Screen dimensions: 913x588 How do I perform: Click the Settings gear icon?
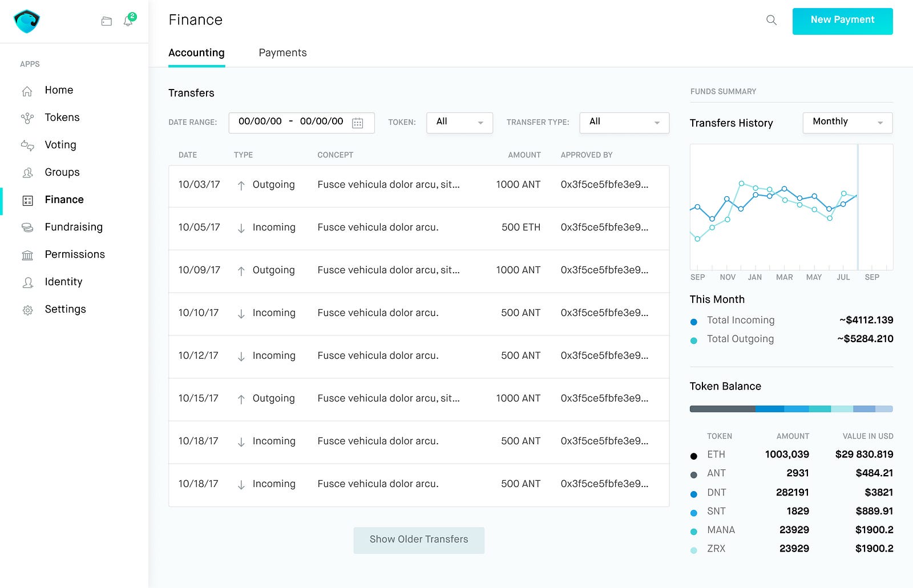(x=27, y=310)
